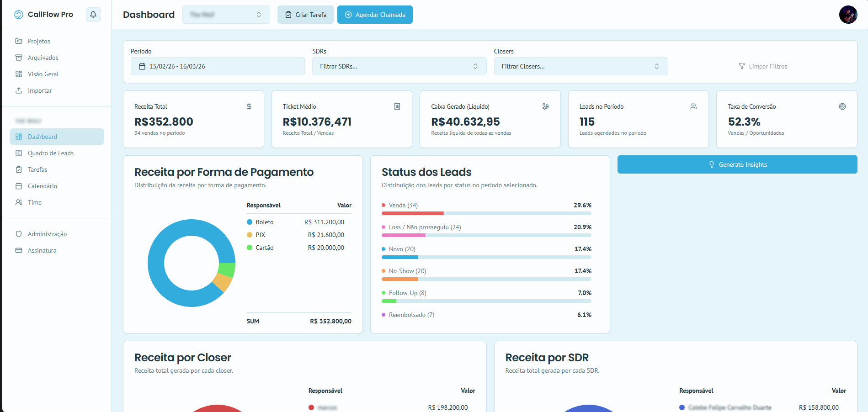The height and width of the screenshot is (412, 868).
Task: Click 52.3% conversion value
Action: [744, 121]
